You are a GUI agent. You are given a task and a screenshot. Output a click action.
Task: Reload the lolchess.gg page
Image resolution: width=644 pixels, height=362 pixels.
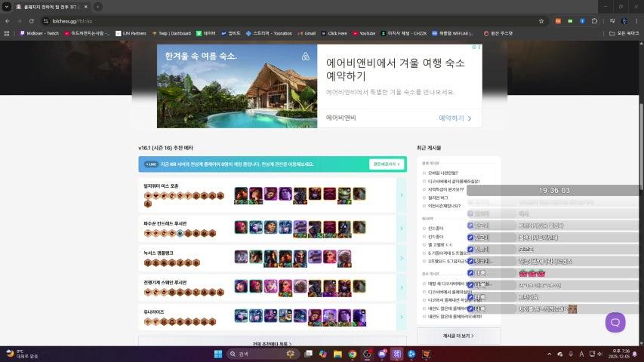click(31, 21)
